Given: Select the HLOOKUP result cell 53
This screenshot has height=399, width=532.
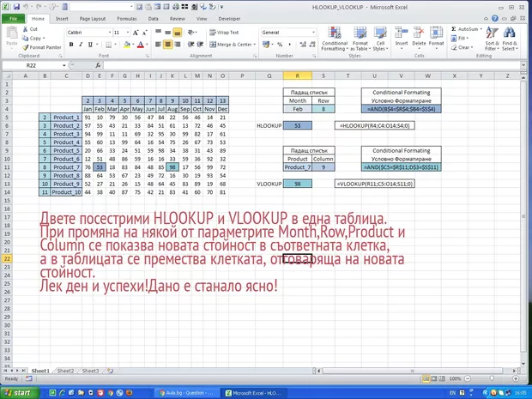Looking at the screenshot, I should tap(298, 125).
